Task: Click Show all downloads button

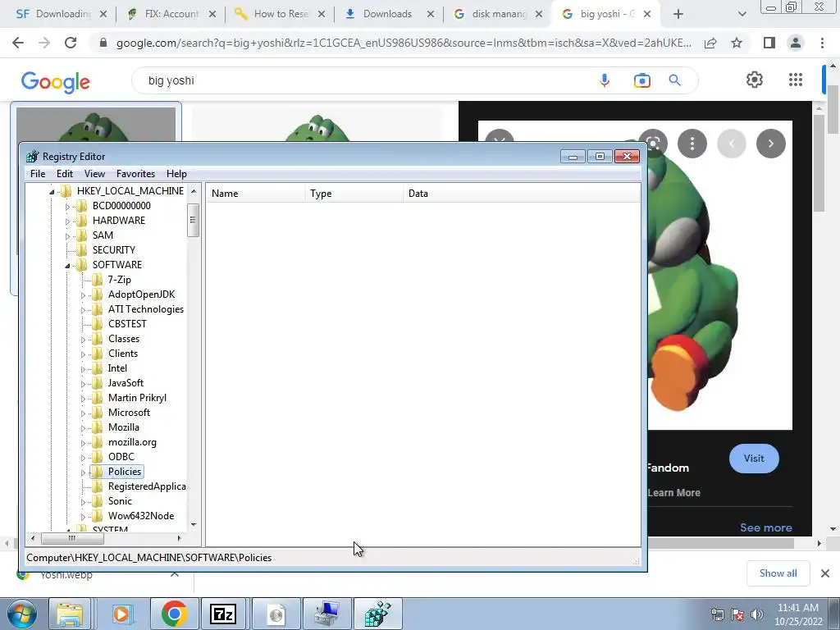Action: pyautogui.click(x=778, y=573)
